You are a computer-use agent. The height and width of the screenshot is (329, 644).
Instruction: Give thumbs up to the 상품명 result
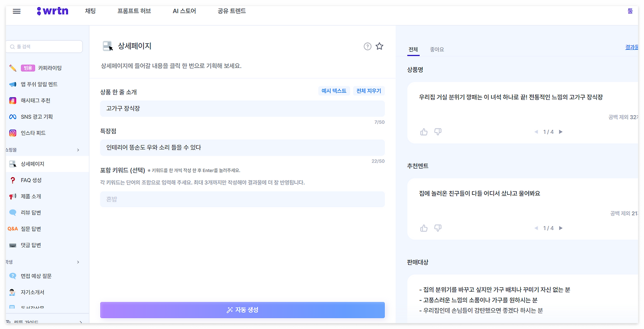[423, 131]
